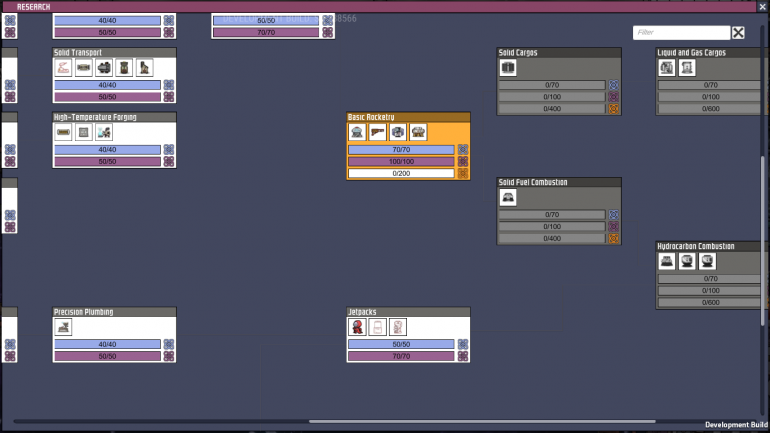Click the second tank icon in Liquid and Gas Cargos
Viewport: 770px width, 433px height.
coord(687,68)
